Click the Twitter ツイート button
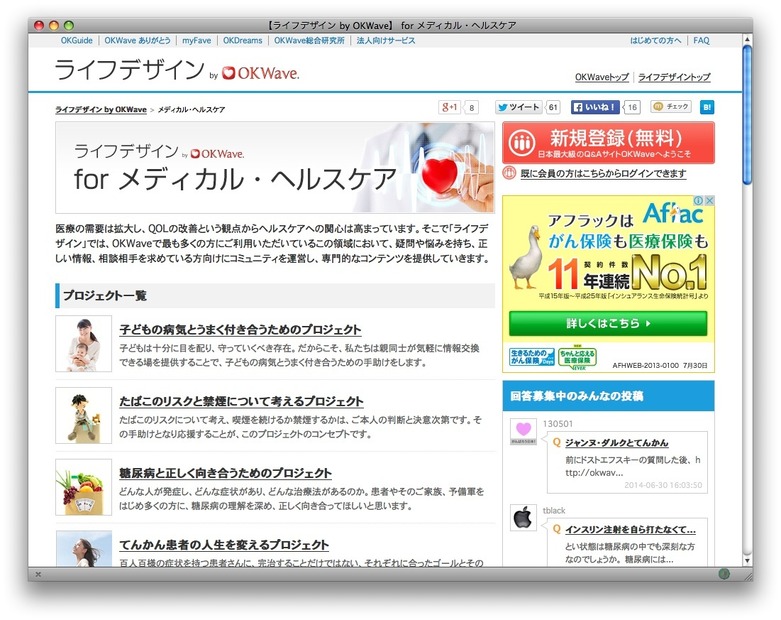This screenshot has width=781, height=620. click(519, 107)
